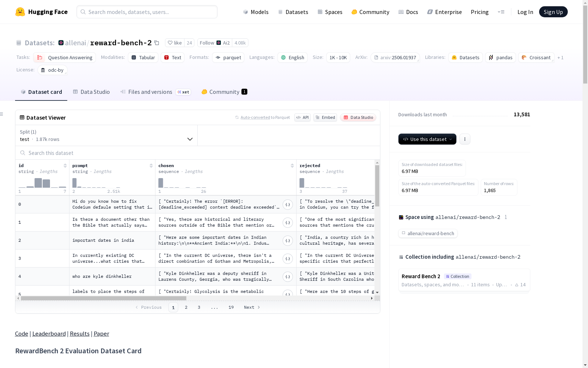
Task: Click the Auto-converted to Parquet link
Action: (262, 117)
